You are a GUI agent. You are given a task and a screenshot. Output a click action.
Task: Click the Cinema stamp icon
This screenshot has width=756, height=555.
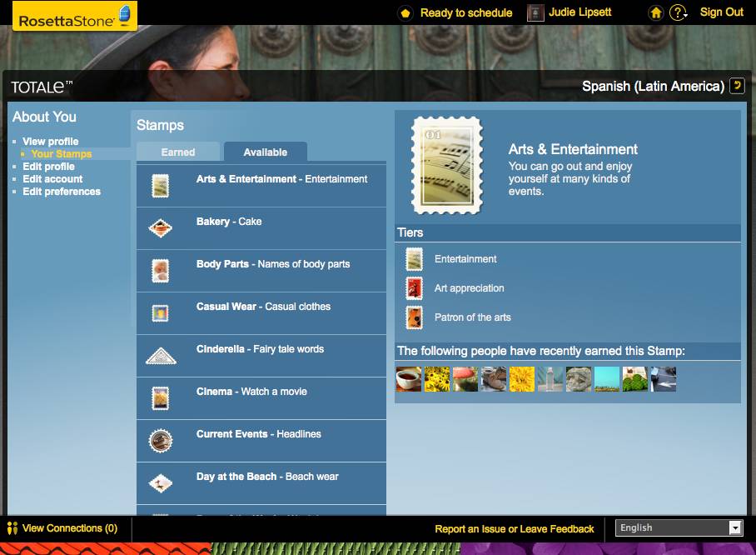click(x=161, y=398)
